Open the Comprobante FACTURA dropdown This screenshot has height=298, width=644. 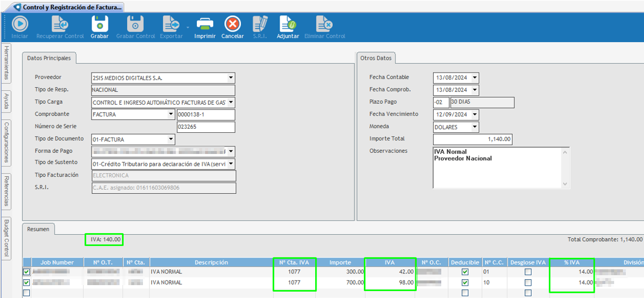(171, 115)
